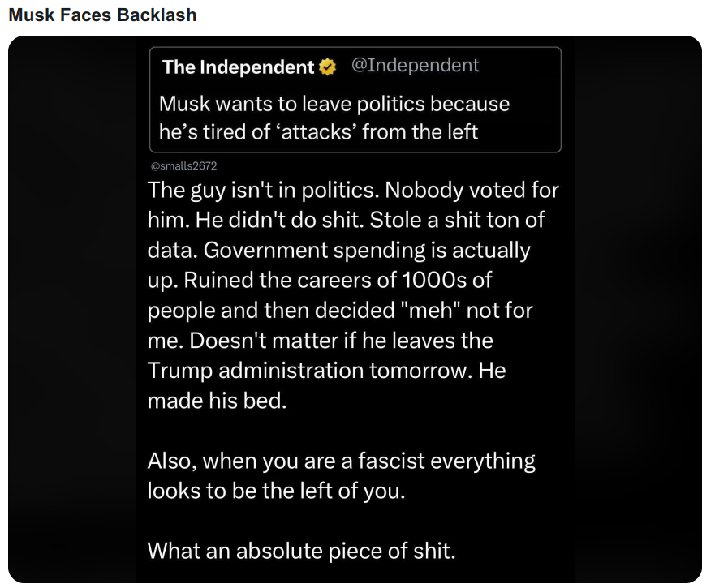This screenshot has height=588, width=715.
Task: Select the line starting "The guy isn't in politics"
Action: click(353, 190)
